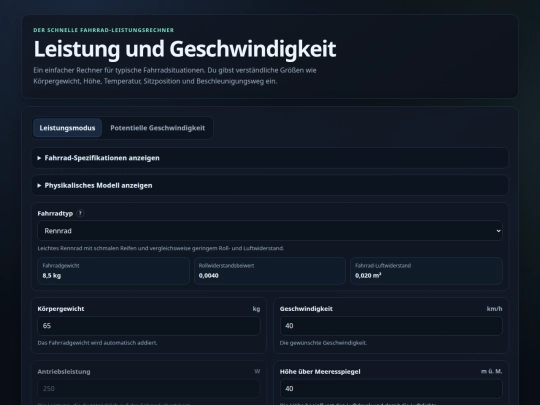Click the Geschwindigkeit input field
540x405 pixels.
[391, 326]
